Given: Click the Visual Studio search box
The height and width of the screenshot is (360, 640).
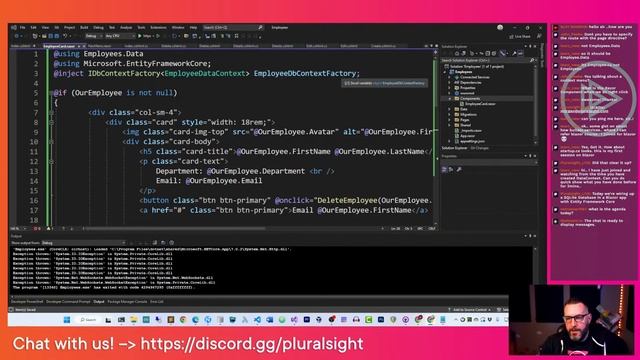Looking at the screenshot, I should pos(233,28).
